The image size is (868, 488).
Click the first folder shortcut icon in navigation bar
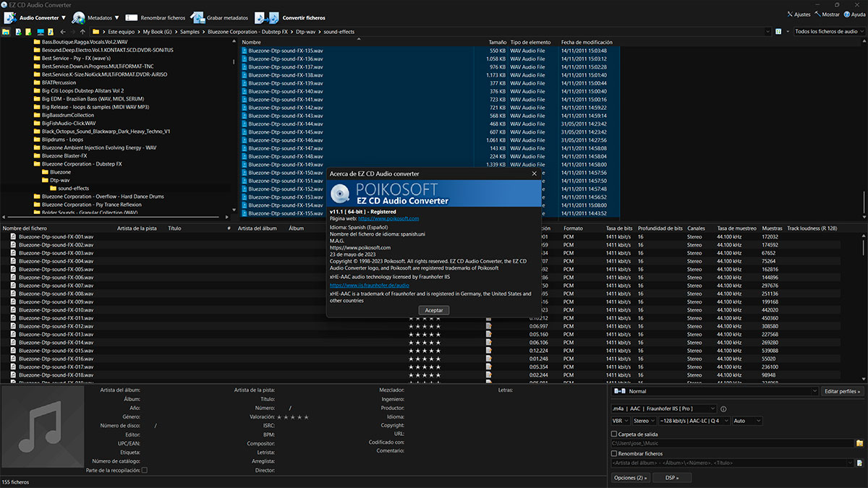tap(6, 32)
